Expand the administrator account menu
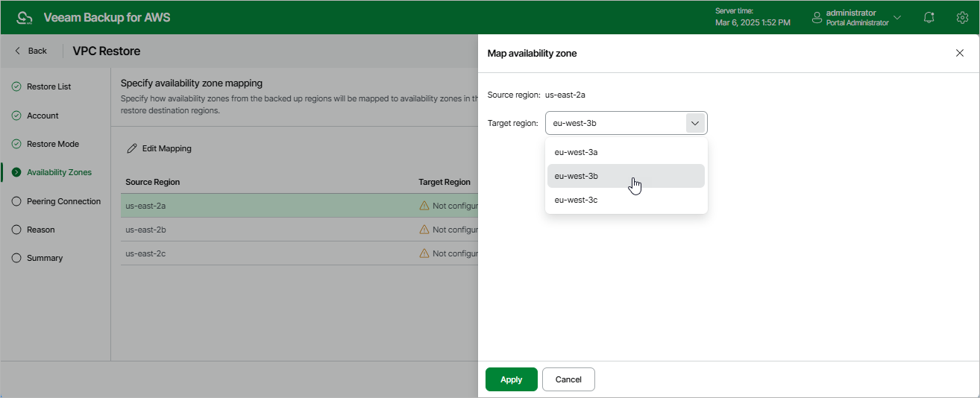 point(897,17)
